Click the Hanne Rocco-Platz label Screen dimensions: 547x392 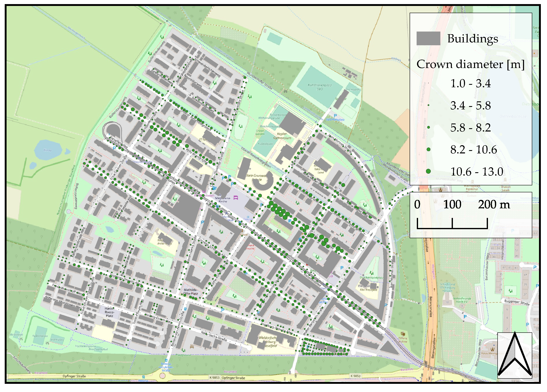click(x=109, y=312)
